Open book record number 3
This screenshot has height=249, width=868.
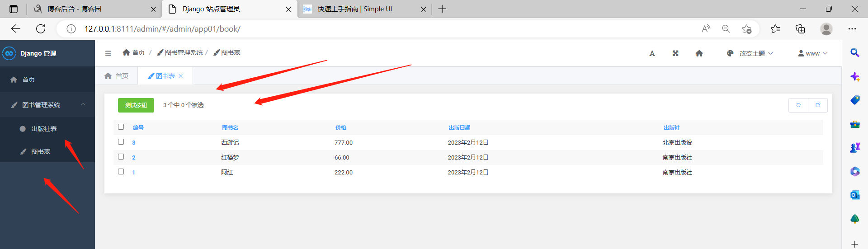coord(134,143)
